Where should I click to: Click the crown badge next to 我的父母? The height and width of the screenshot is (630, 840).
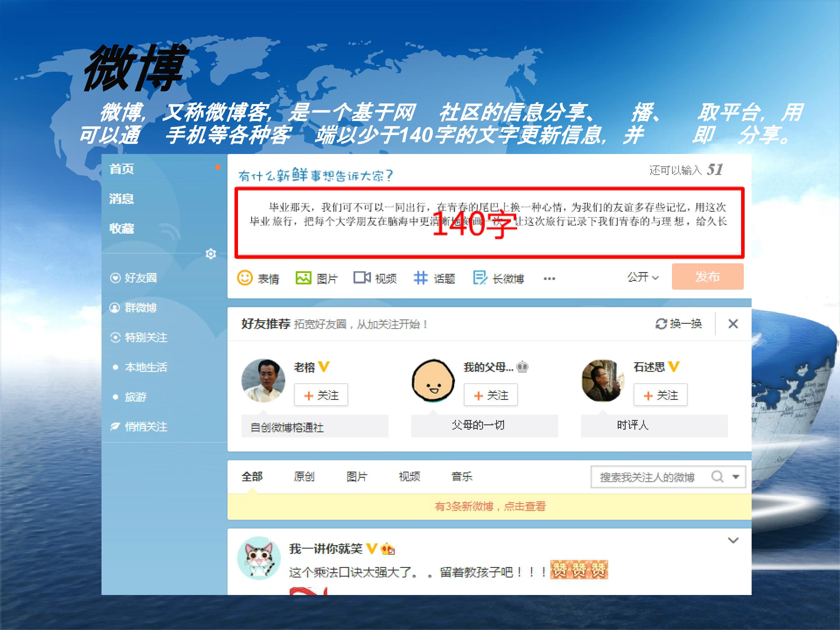(x=523, y=367)
